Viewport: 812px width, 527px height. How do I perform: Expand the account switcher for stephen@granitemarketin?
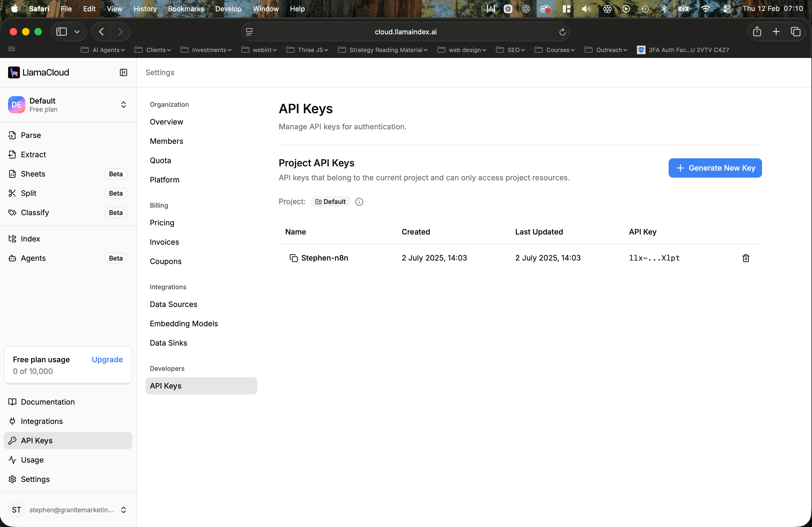point(123,510)
